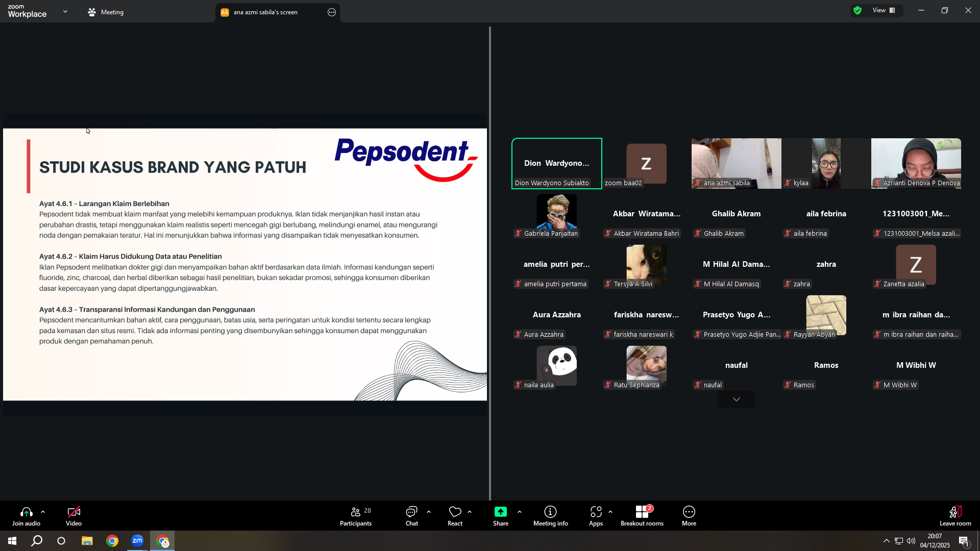
Task: Show hidden system tray icons
Action: (887, 541)
